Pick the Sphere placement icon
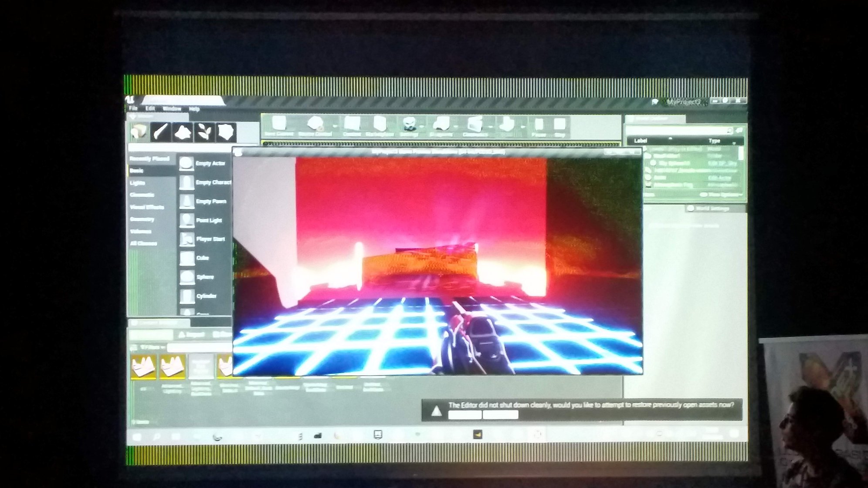This screenshot has width=868, height=488. 186,277
